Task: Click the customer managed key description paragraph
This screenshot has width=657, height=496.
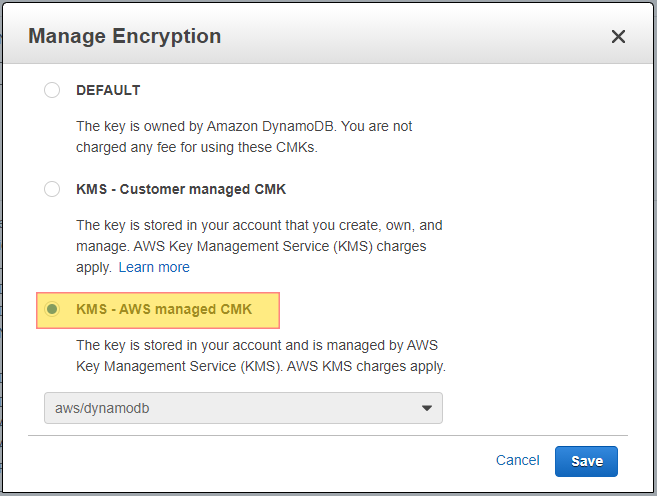Action: [x=259, y=246]
